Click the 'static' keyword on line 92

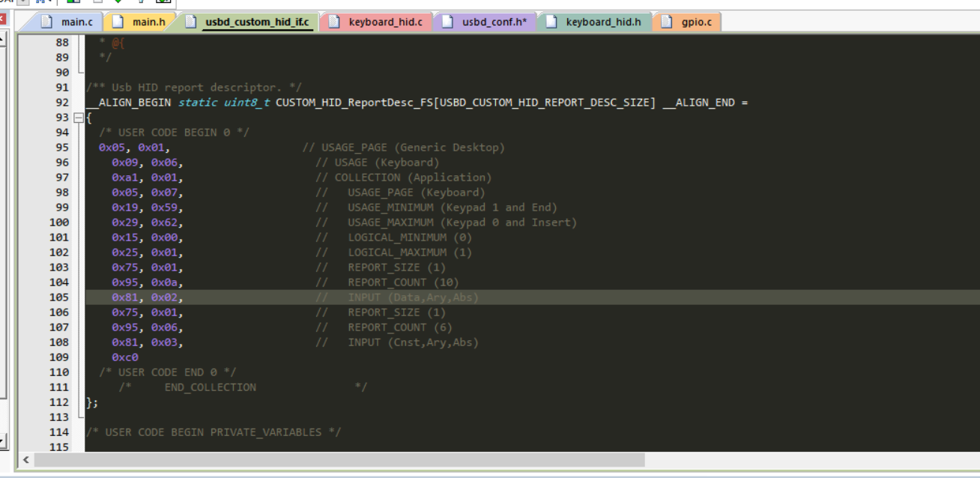pyautogui.click(x=197, y=103)
